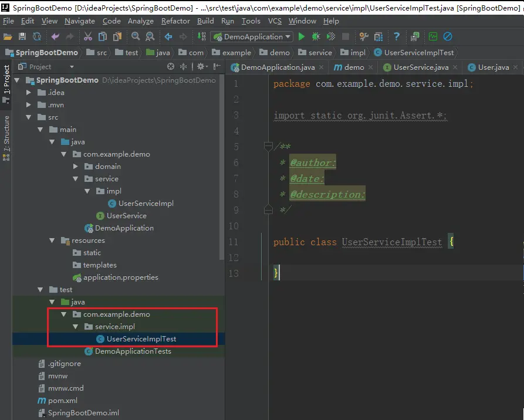This screenshot has height=420, width=524.
Task: Click the Help question mark icon
Action: click(397, 36)
